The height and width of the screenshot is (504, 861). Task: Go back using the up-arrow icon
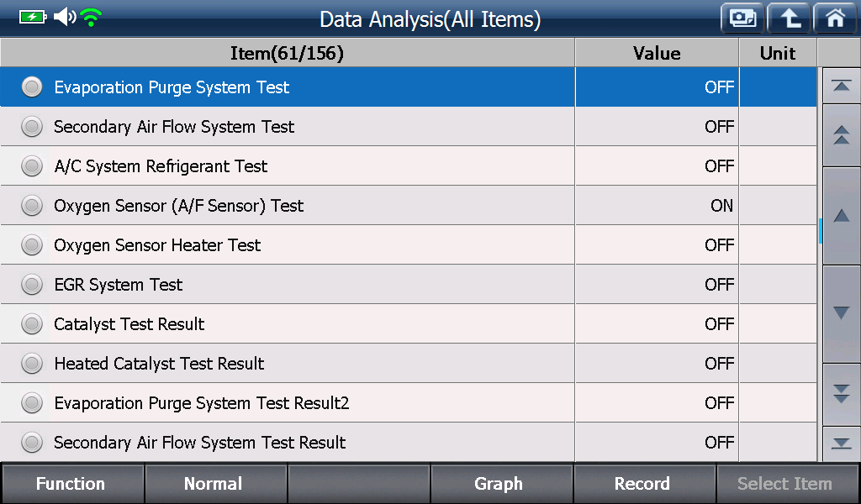[x=789, y=18]
